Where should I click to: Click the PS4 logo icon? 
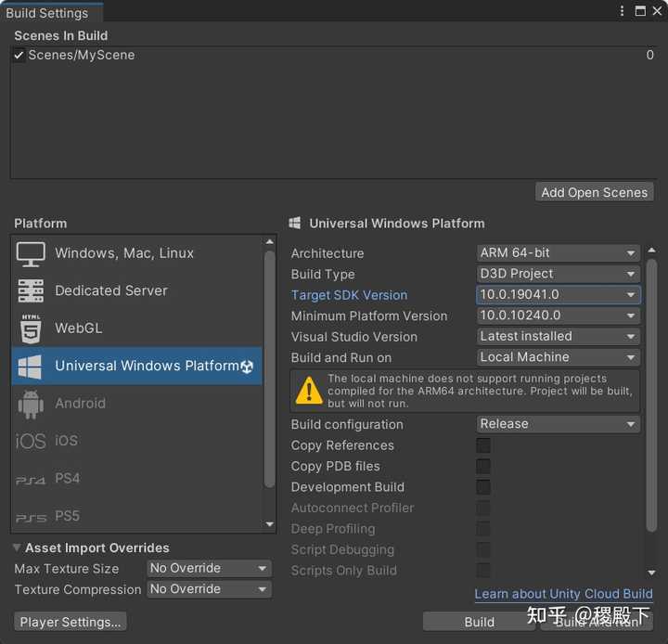pos(31,482)
